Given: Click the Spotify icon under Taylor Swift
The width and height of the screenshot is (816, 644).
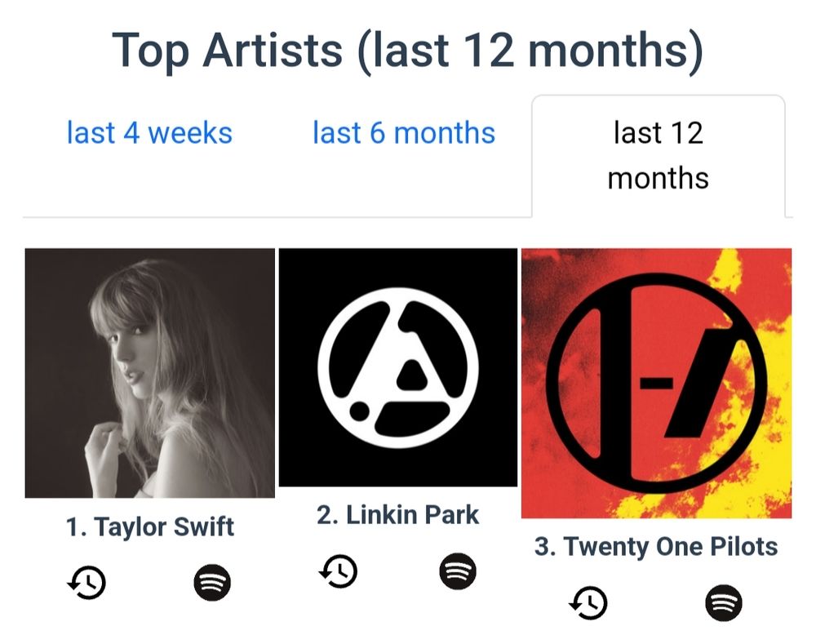Looking at the screenshot, I should (x=212, y=582).
